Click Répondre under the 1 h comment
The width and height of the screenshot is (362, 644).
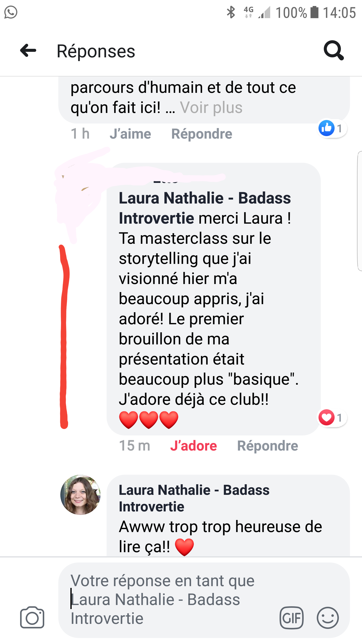[202, 134]
